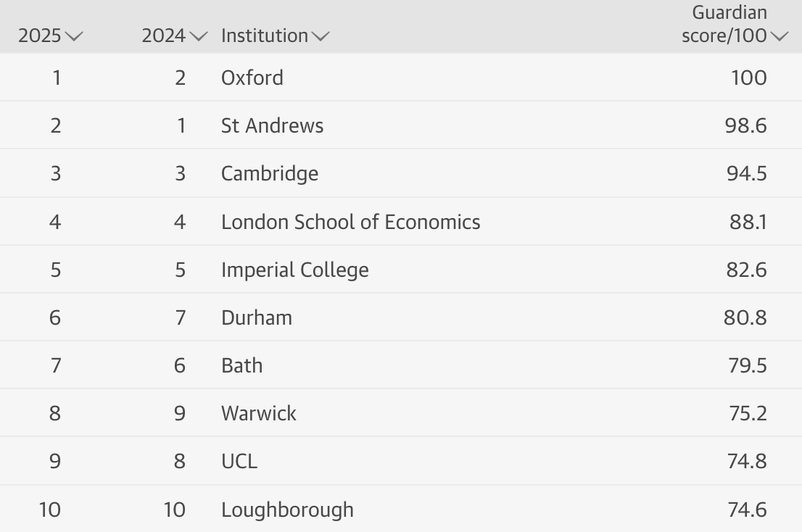Click the 2025 column header

[40, 36]
